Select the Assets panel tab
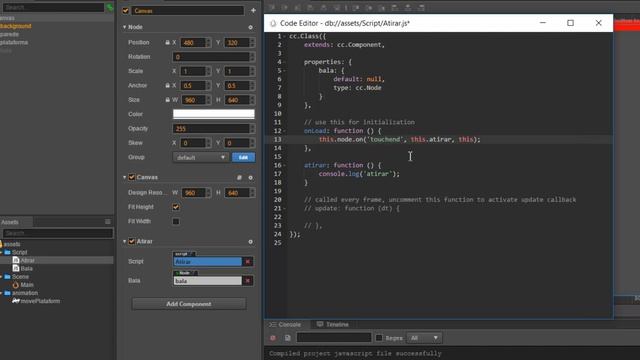This screenshot has width=640, height=360. point(10,222)
